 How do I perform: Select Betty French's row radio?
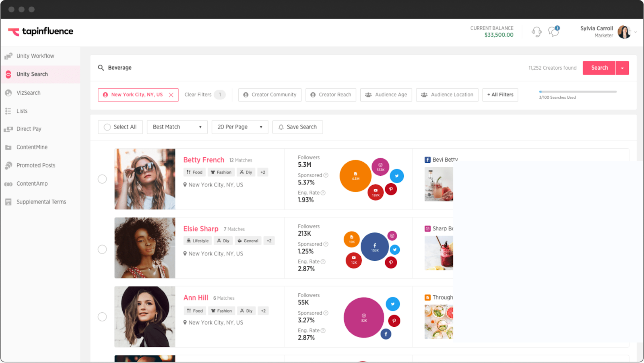102,179
